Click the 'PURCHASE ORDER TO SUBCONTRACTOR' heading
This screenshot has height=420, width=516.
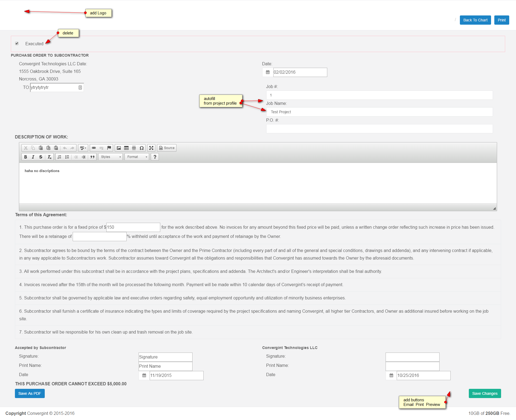click(x=50, y=55)
